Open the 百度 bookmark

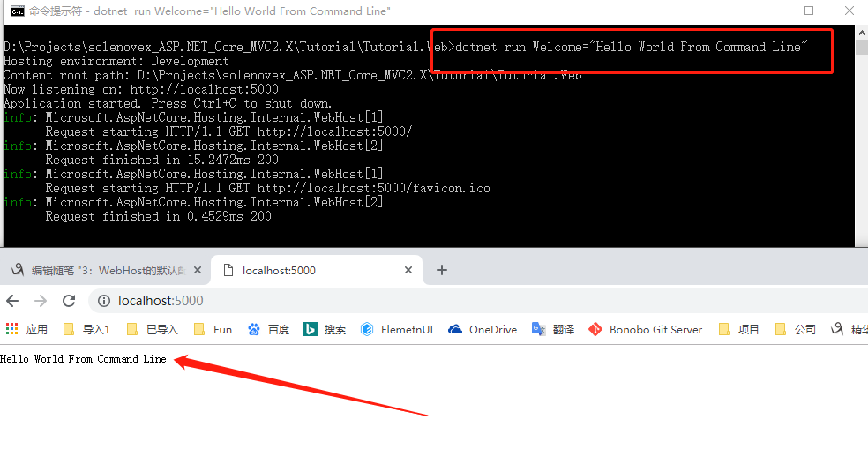[268, 330]
